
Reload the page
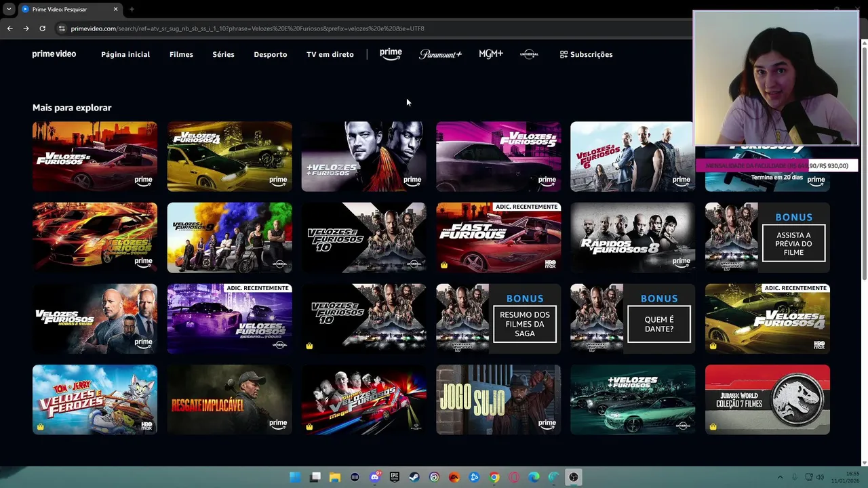pos(42,28)
